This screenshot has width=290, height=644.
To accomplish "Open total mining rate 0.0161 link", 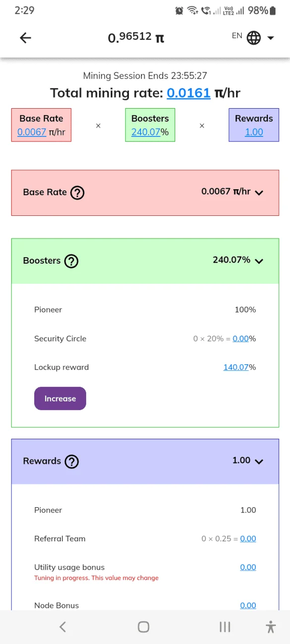I will (x=188, y=93).
